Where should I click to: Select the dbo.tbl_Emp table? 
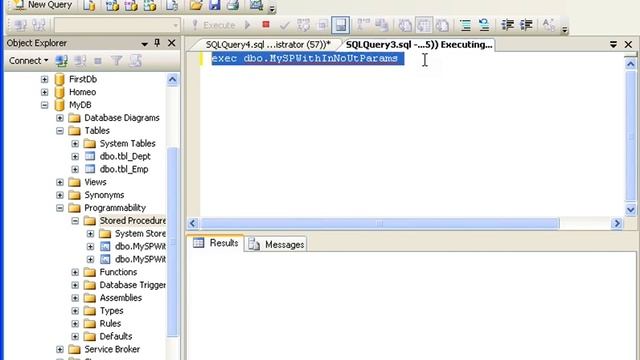pyautogui.click(x=124, y=169)
